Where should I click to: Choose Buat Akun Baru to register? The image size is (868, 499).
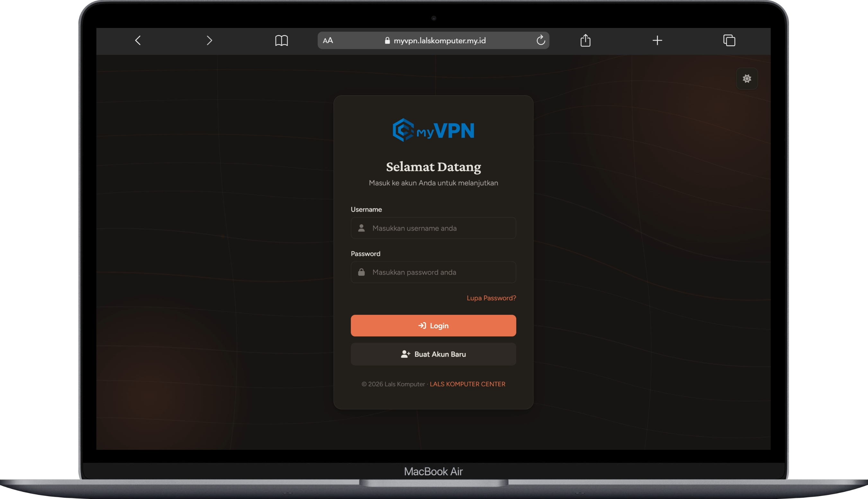point(433,354)
